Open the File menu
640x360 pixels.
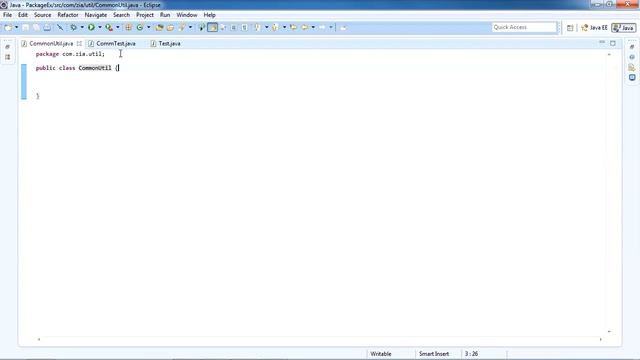[7, 15]
